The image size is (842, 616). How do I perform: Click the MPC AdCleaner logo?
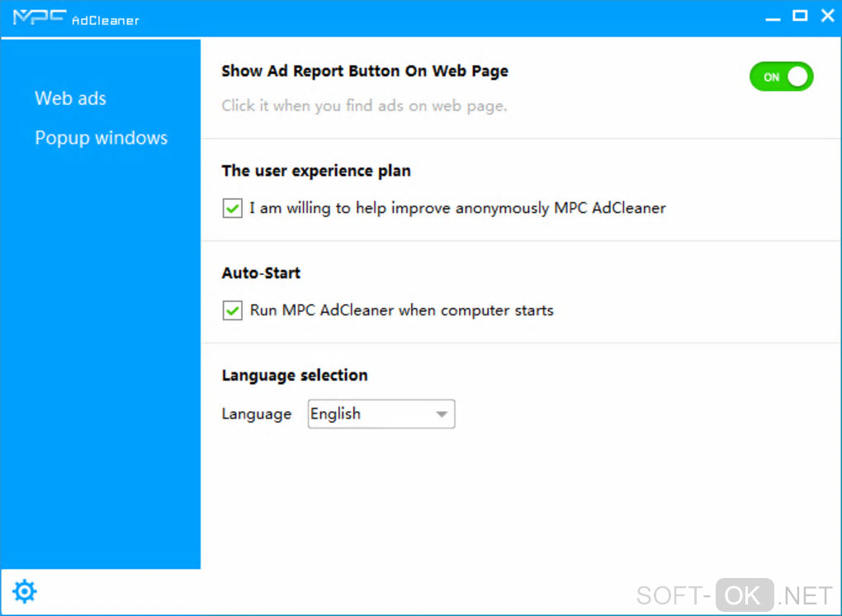coord(76,17)
